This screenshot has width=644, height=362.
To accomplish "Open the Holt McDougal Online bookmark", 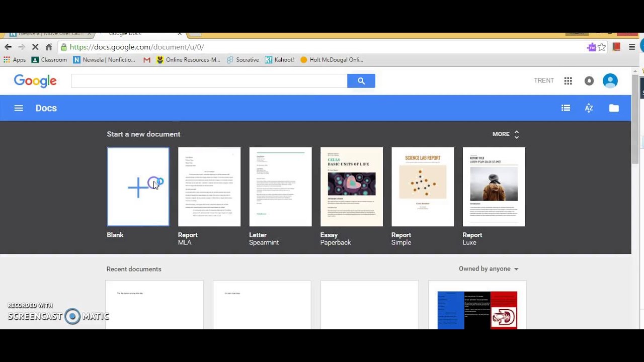I will [x=332, y=59].
